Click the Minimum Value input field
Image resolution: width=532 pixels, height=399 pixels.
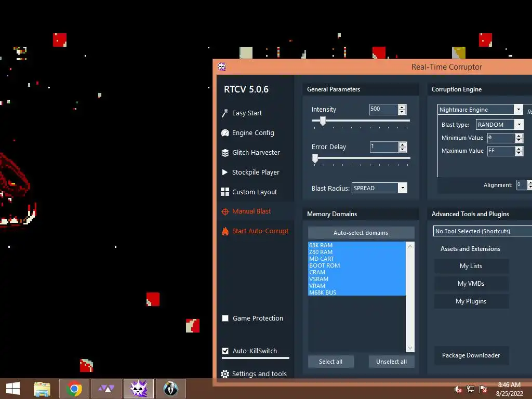pyautogui.click(x=501, y=138)
